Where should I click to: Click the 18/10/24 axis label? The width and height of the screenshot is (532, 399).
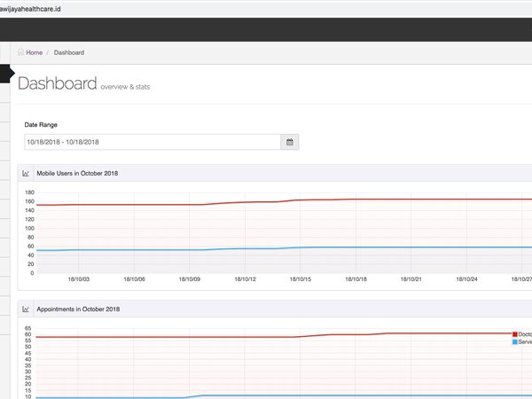467,279
